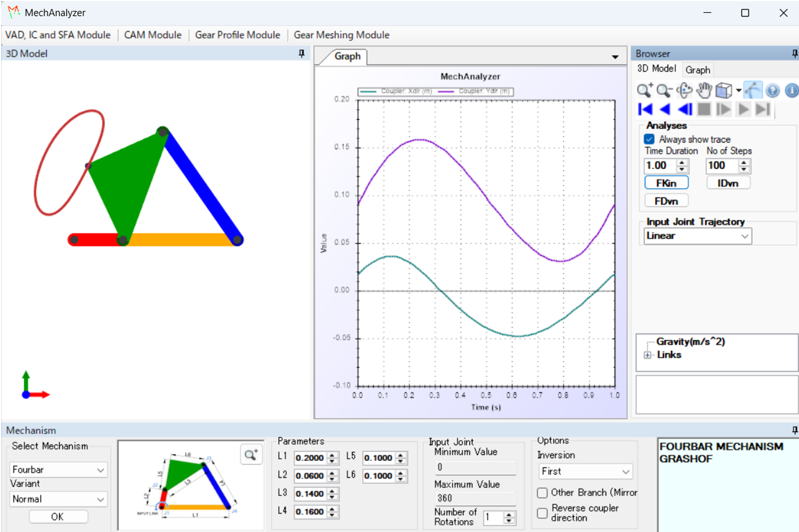Uncheck Always show trace
799x532 pixels.
click(649, 139)
